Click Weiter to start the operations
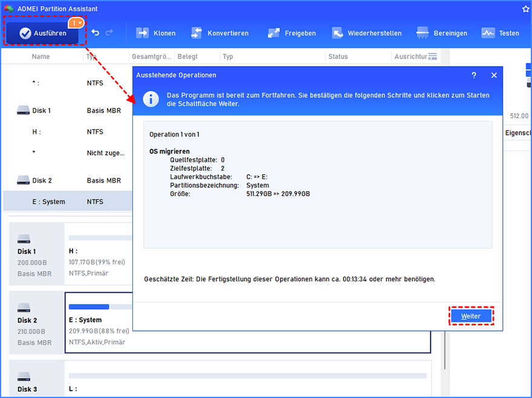Image resolution: width=532 pixels, height=398 pixels. click(x=471, y=316)
